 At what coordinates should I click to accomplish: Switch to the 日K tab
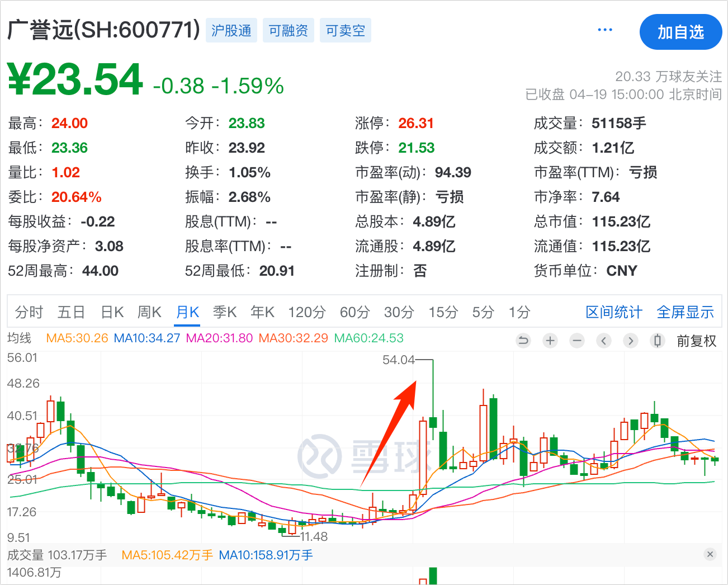click(x=112, y=312)
